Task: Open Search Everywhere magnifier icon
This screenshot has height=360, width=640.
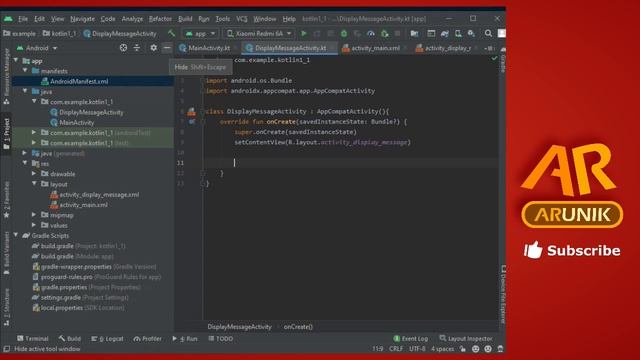Action: (488, 33)
